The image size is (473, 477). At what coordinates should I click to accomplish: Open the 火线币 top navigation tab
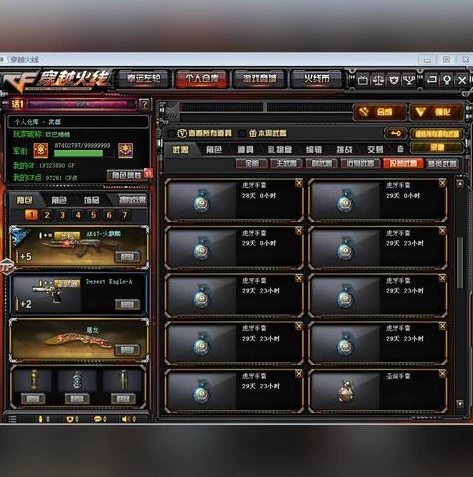[x=317, y=79]
